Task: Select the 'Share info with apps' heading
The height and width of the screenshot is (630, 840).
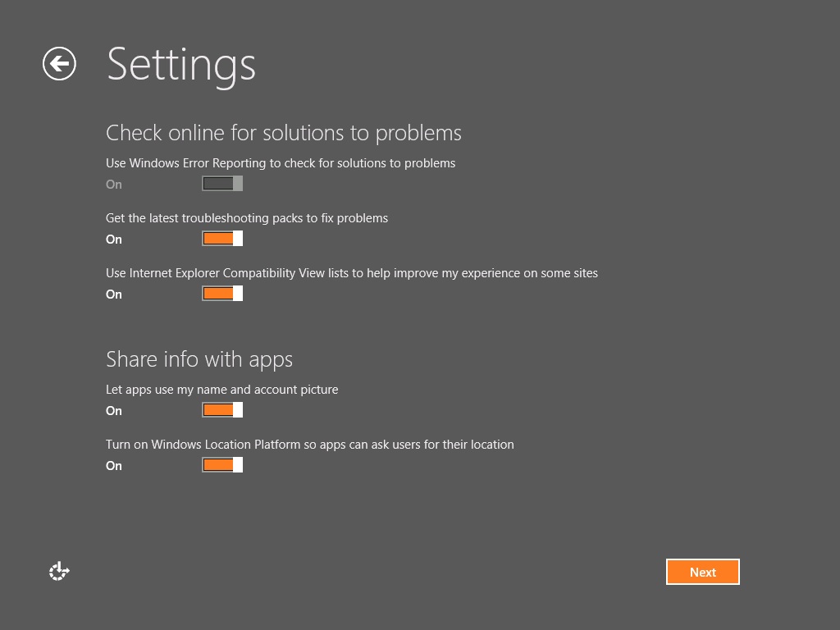Action: pyautogui.click(x=199, y=359)
